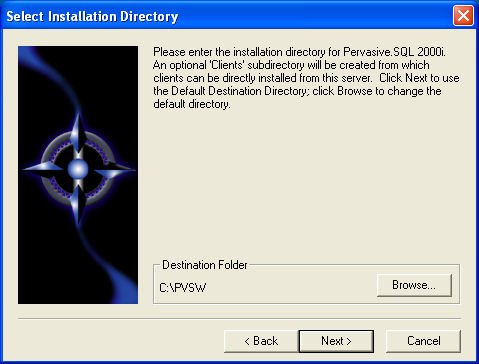Click the compass star's top point
Viewport: 479px width, 364px height.
(x=78, y=132)
